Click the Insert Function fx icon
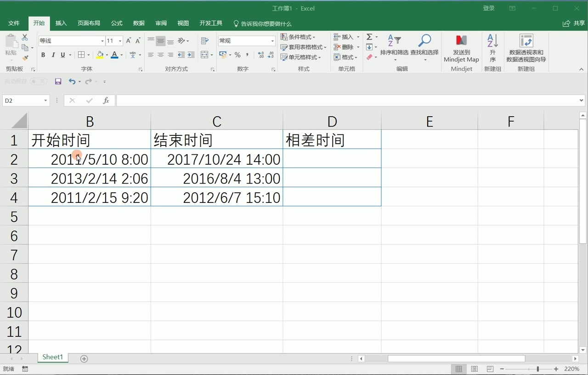The width and height of the screenshot is (588, 375). click(x=106, y=101)
